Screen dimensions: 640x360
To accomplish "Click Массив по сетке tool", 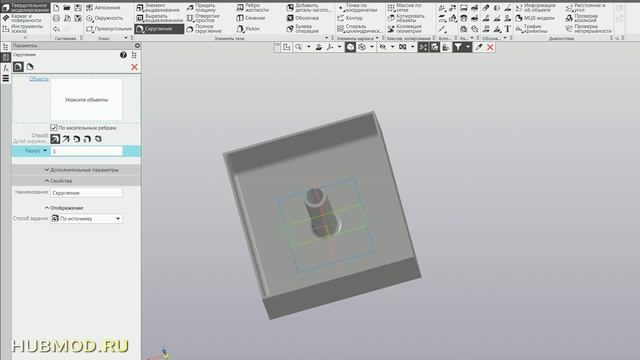I will tap(405, 7).
